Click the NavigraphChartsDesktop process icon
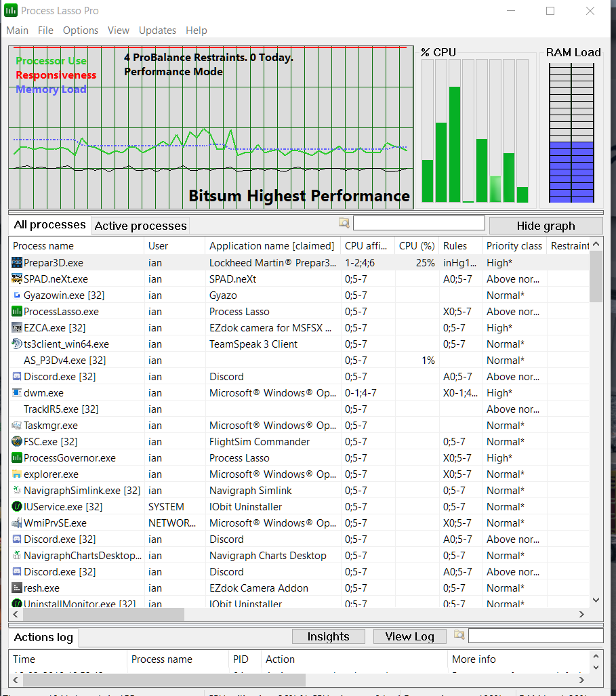616x696 pixels. click(x=17, y=555)
